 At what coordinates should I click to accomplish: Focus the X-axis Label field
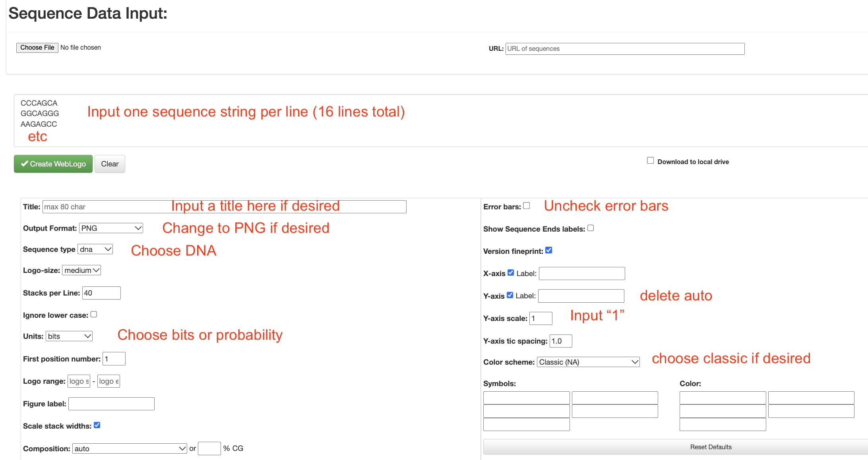[x=582, y=273]
